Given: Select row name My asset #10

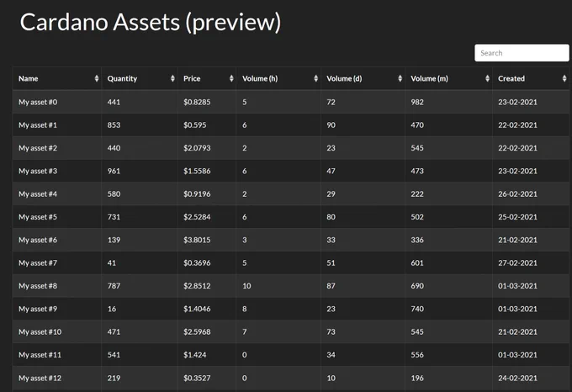Looking at the screenshot, I should [40, 331].
